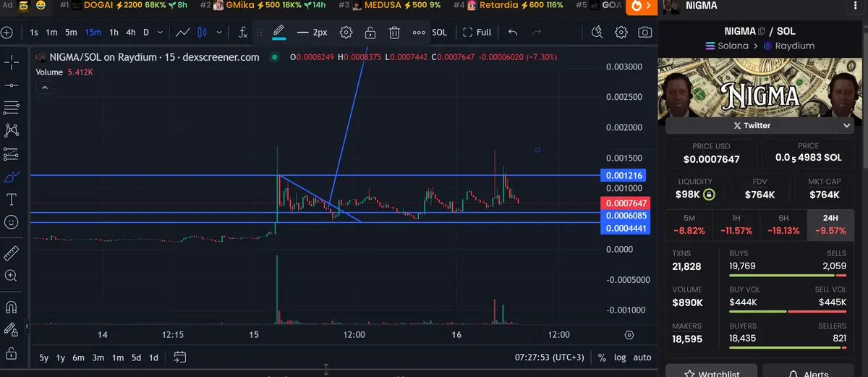Redo the chart action
The width and height of the screenshot is (868, 377).
[537, 33]
